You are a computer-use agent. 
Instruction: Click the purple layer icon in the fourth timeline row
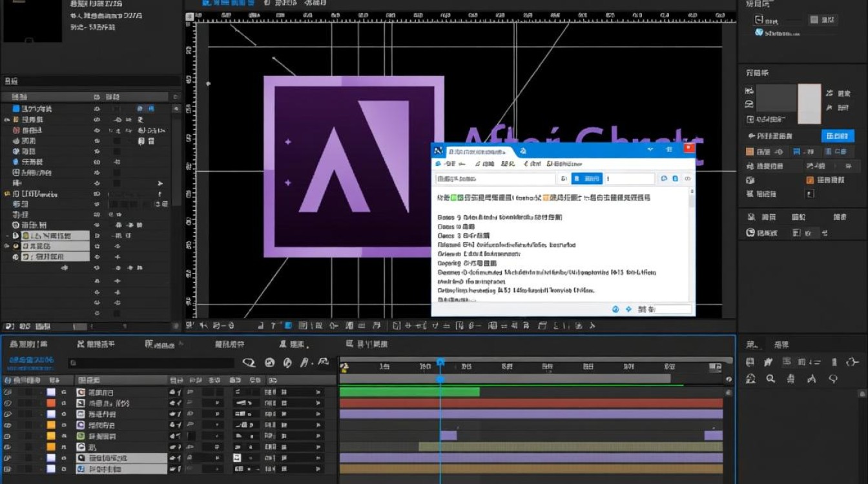pyautogui.click(x=81, y=425)
